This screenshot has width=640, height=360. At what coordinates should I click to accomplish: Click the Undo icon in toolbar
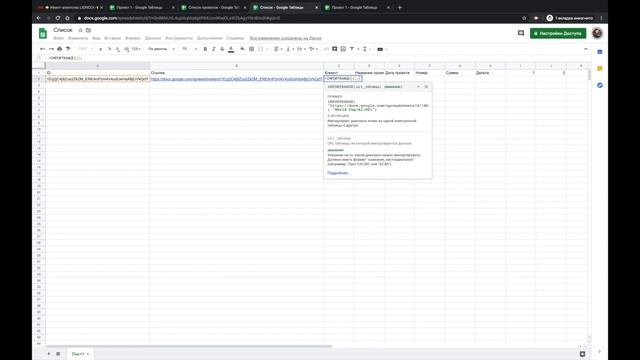(x=42, y=49)
